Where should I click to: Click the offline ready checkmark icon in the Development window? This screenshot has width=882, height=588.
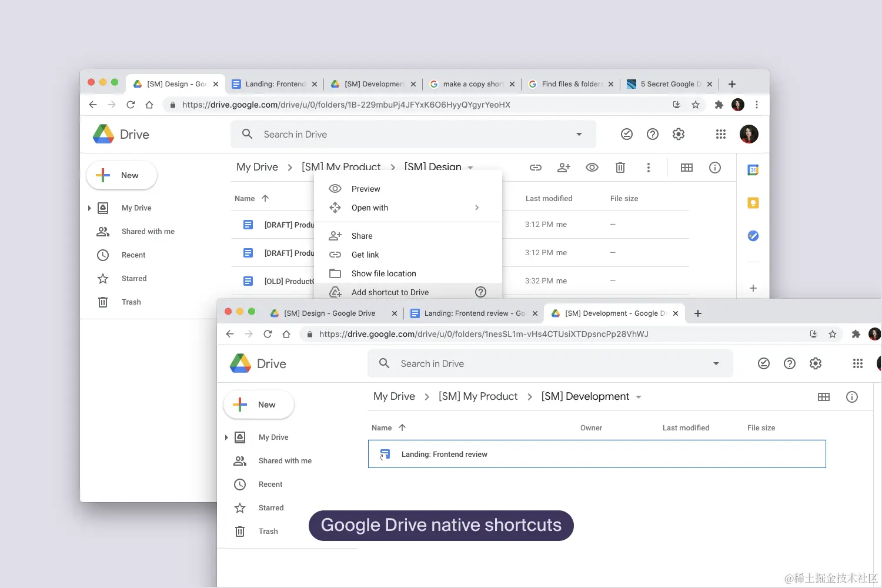[x=764, y=363]
